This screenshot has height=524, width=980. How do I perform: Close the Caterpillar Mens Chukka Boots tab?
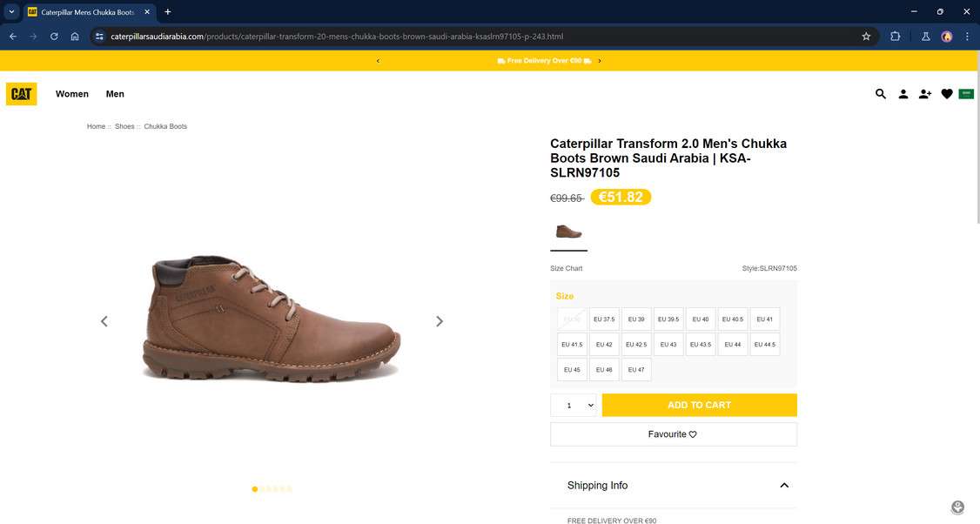(x=147, y=12)
